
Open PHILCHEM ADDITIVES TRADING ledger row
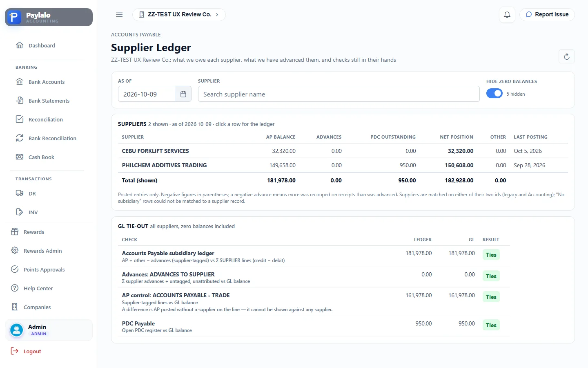(343, 165)
